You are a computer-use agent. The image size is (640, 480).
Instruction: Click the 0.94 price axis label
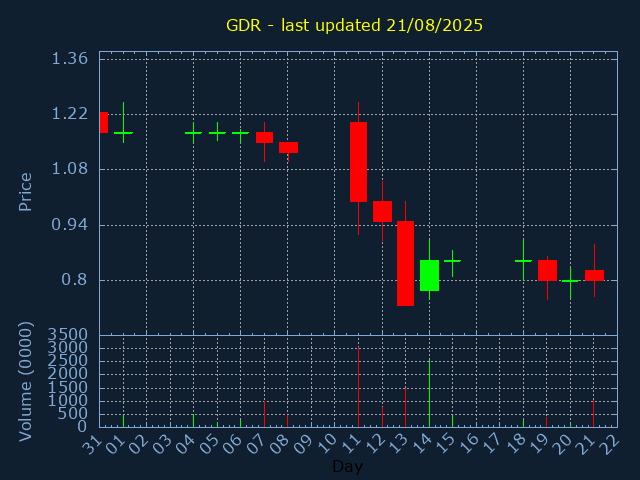(69, 224)
